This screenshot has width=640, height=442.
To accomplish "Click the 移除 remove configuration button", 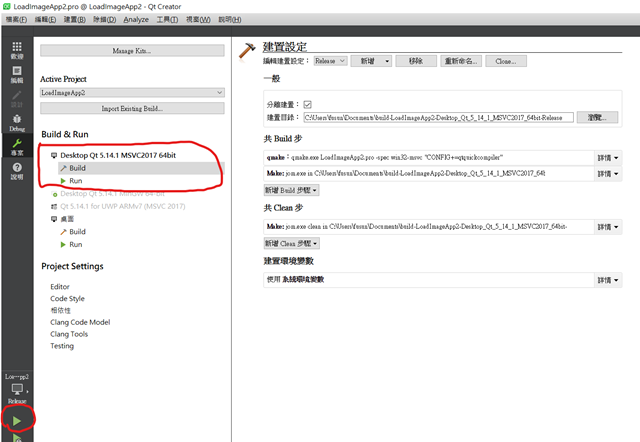I will tap(416, 61).
